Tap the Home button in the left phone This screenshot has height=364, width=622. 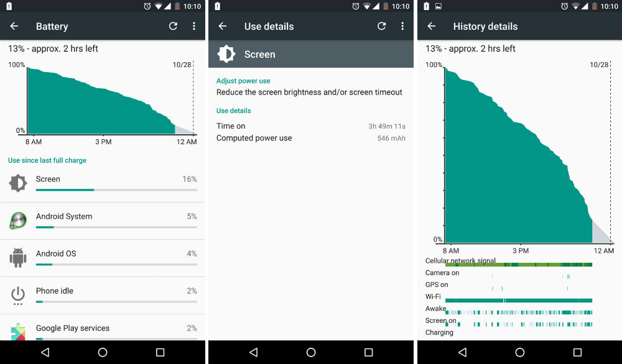coord(103,352)
